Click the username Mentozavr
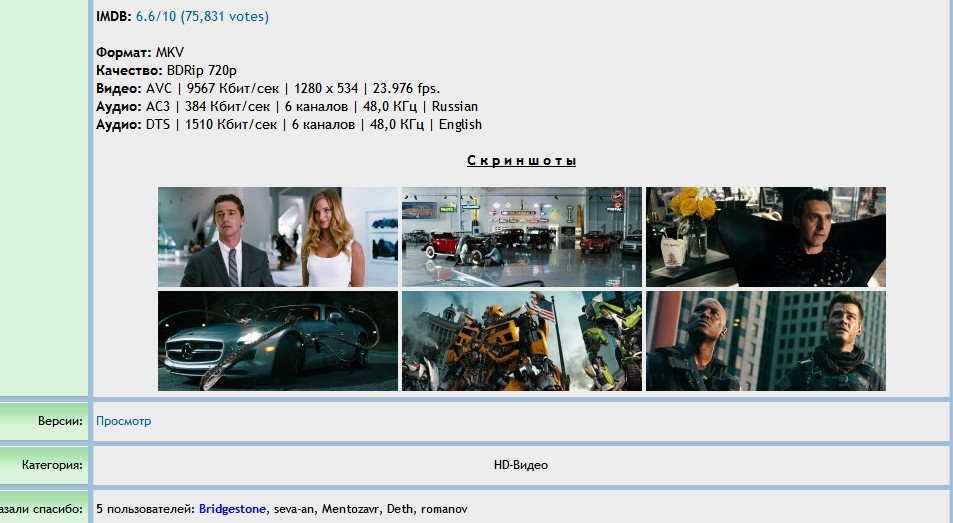Image resolution: width=953 pixels, height=523 pixels. click(x=351, y=509)
